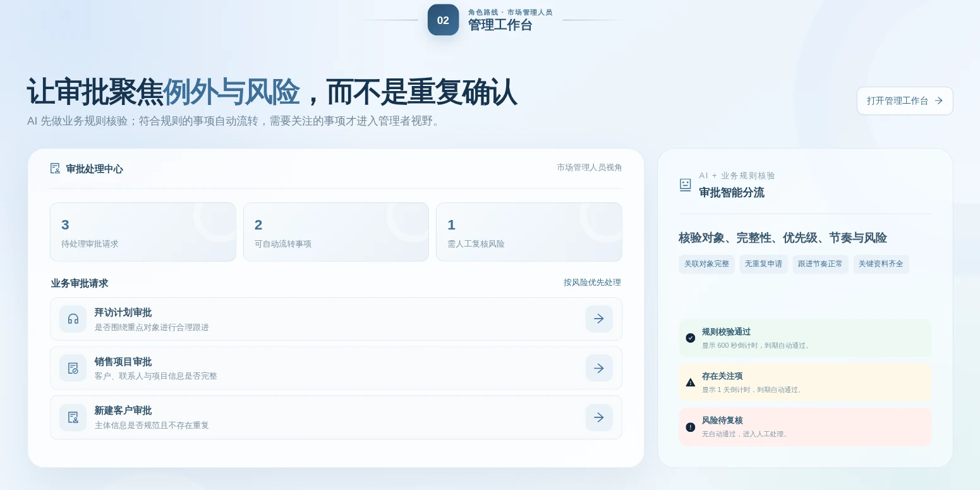Open 销售项目审批 with its arrow button
Viewport: 980px width, 490px height.
pyautogui.click(x=599, y=368)
